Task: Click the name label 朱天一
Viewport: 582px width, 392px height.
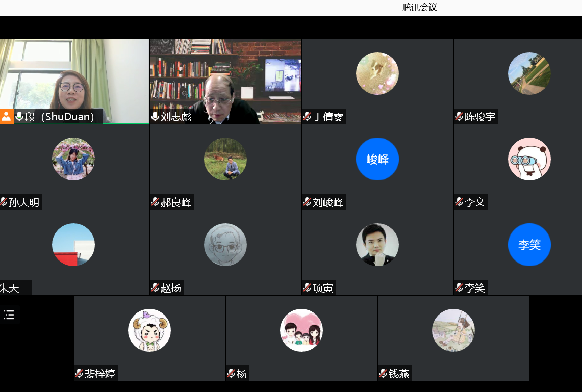Action: [15, 288]
